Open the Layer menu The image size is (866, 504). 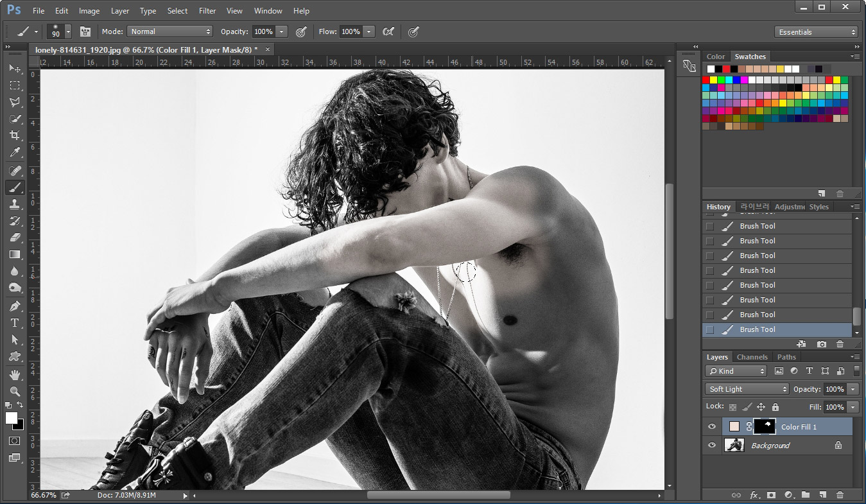pos(120,11)
